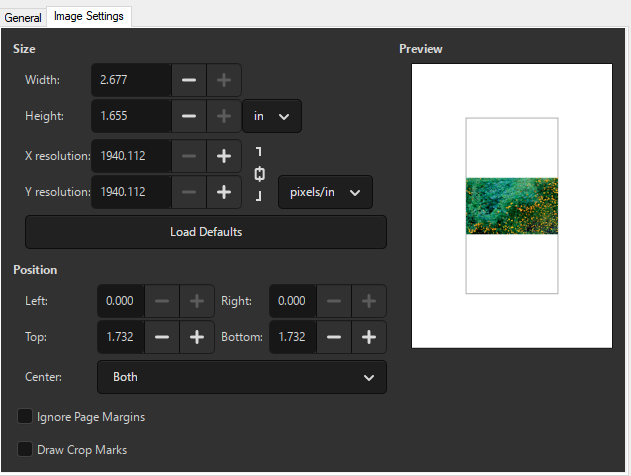The width and height of the screenshot is (631, 476).
Task: Switch to the General tab
Action: [x=23, y=17]
